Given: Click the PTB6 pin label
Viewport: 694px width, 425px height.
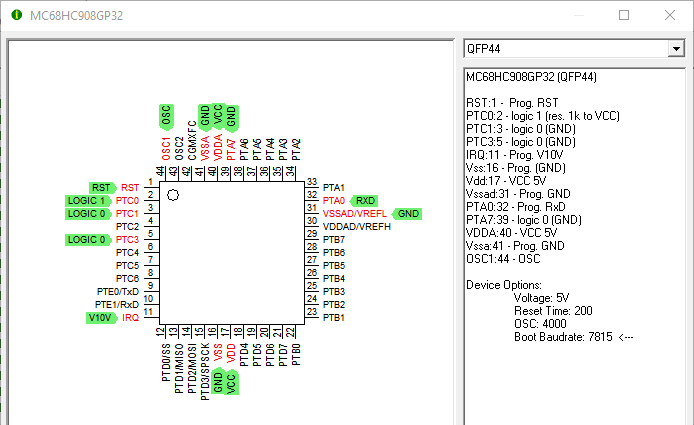Looking at the screenshot, I should [x=334, y=253].
